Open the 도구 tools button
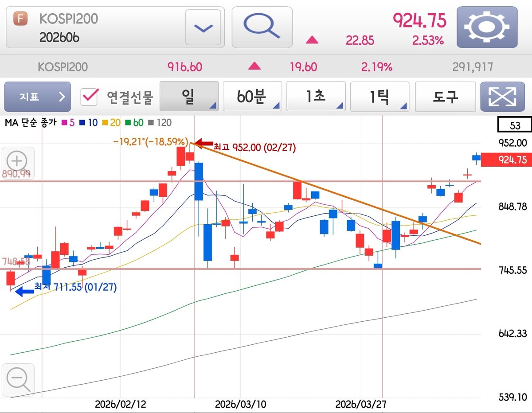This screenshot has height=413, width=532. [x=445, y=97]
